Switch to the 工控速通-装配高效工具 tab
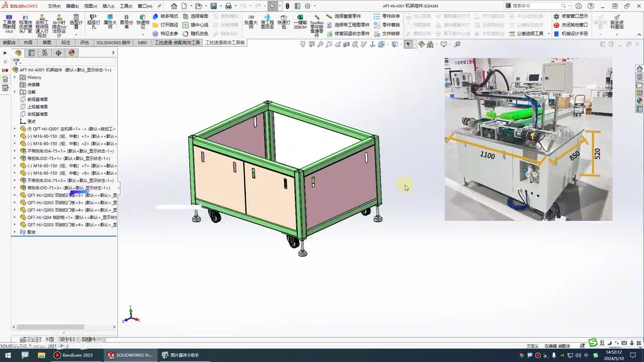This screenshot has width=644, height=362. click(x=177, y=43)
